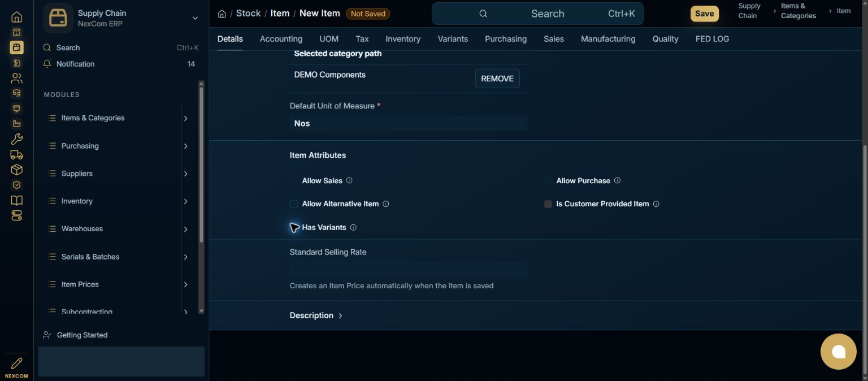Open the chat bubble widget
The image size is (868, 381).
click(839, 352)
